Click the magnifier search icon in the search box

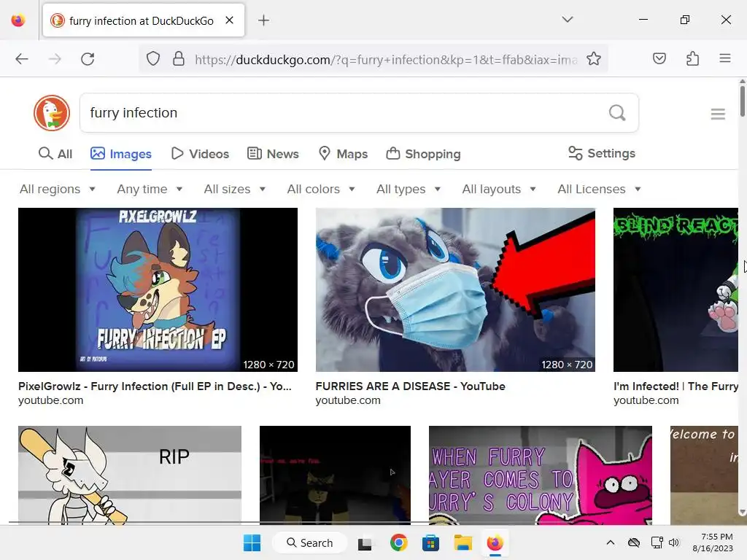(x=617, y=113)
